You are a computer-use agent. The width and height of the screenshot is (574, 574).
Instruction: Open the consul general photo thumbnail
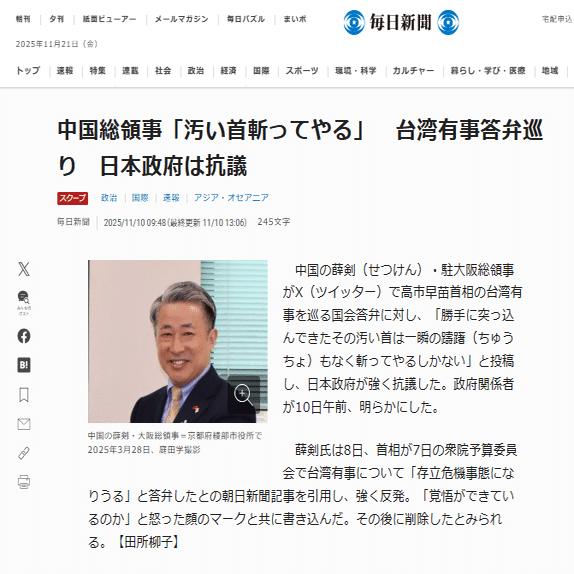coord(178,341)
